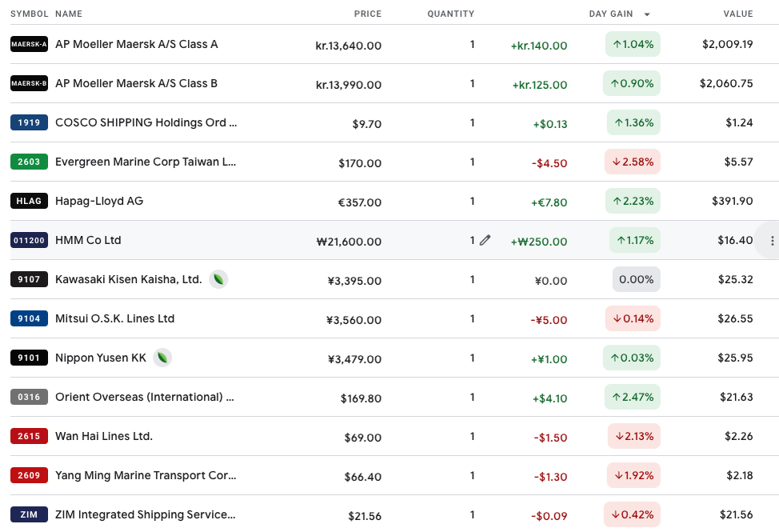Image resolution: width=779 pixels, height=532 pixels.
Task: Click the MAERSK-A ticker badge
Action: tap(29, 44)
